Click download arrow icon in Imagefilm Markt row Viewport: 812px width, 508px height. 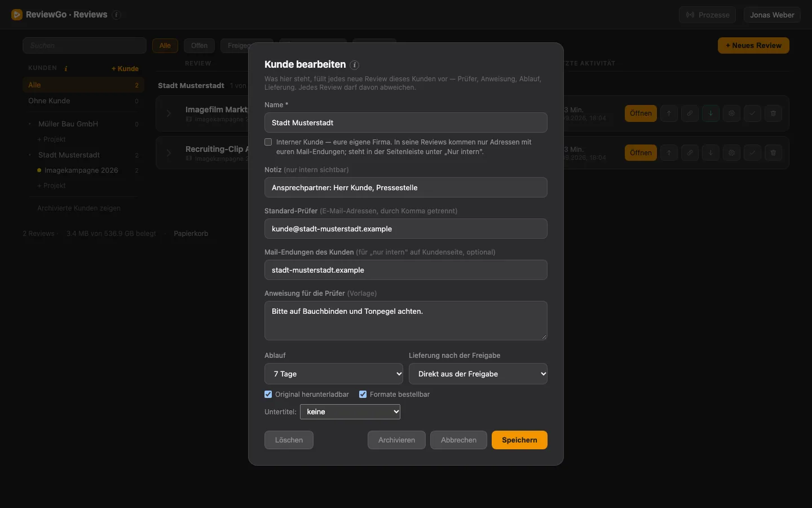[710, 113]
